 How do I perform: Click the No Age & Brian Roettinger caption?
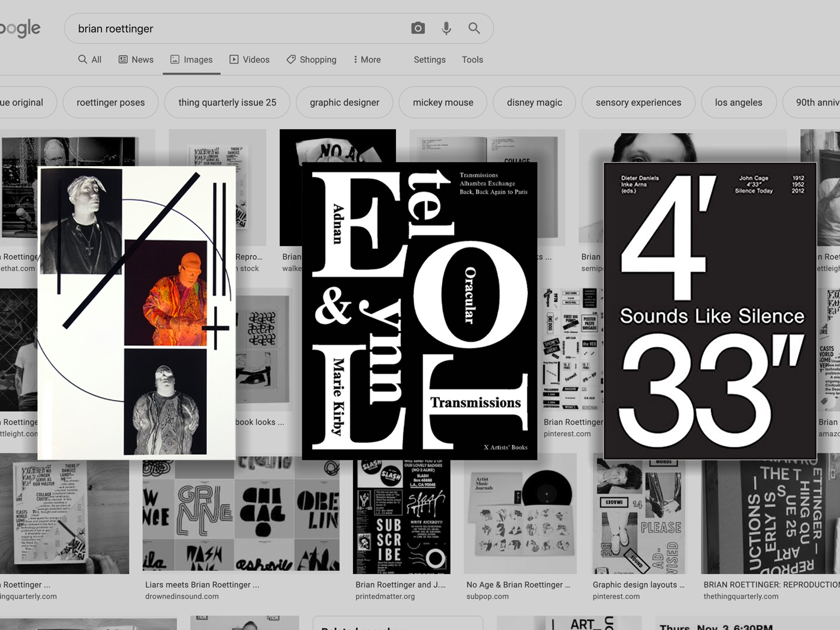(x=518, y=584)
